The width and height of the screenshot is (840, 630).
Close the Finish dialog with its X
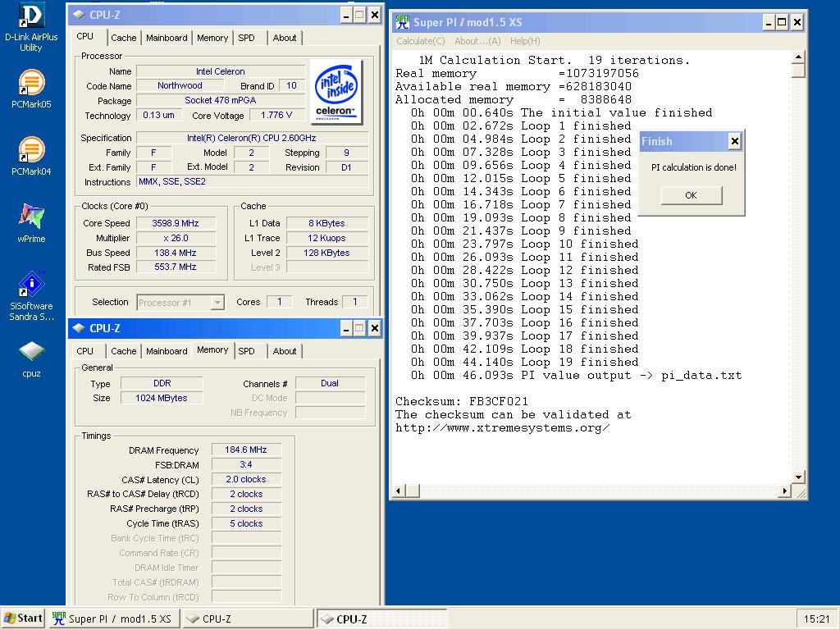pyautogui.click(x=734, y=141)
